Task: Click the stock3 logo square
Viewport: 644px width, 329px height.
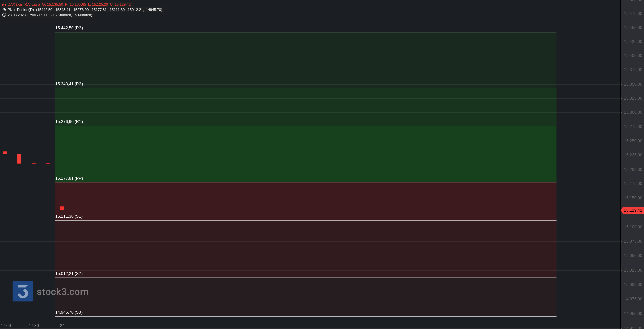Action: pos(23,291)
